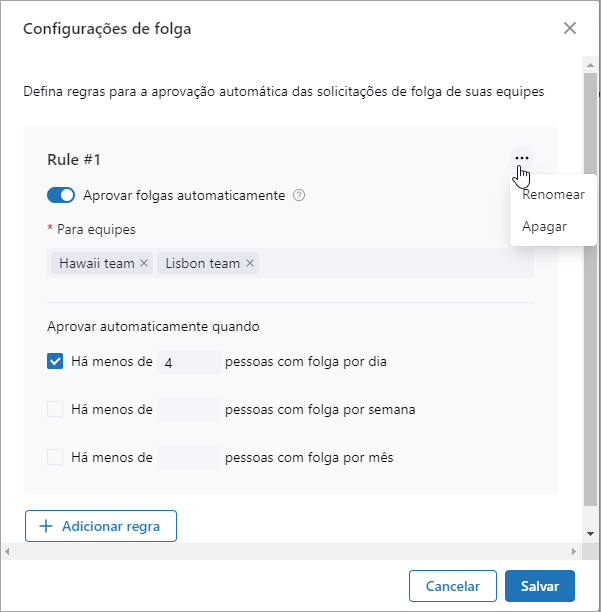Remove the Hawaii team tag
Viewport: 601px width, 612px height.
pos(144,263)
